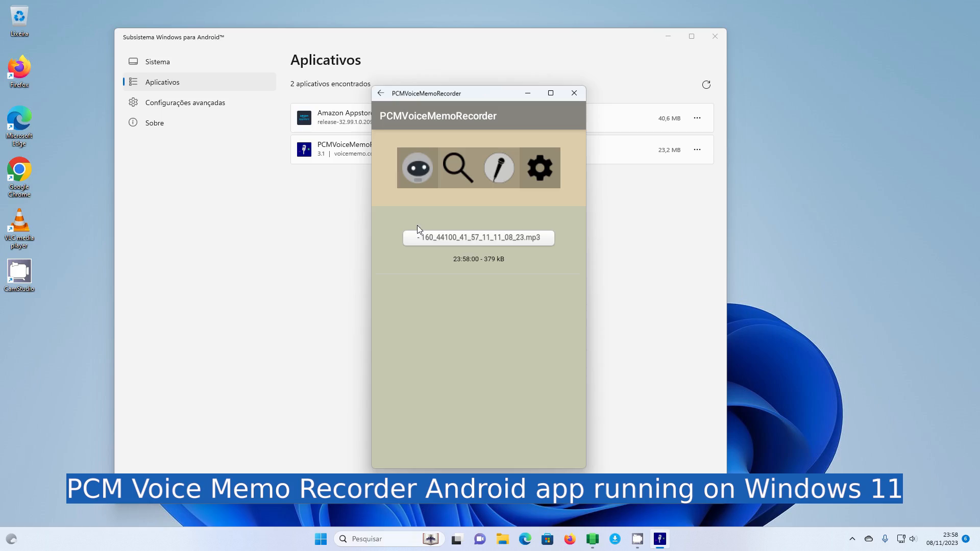This screenshot has width=980, height=551.
Task: Play the 160_44100 mp3 recording
Action: click(x=478, y=237)
